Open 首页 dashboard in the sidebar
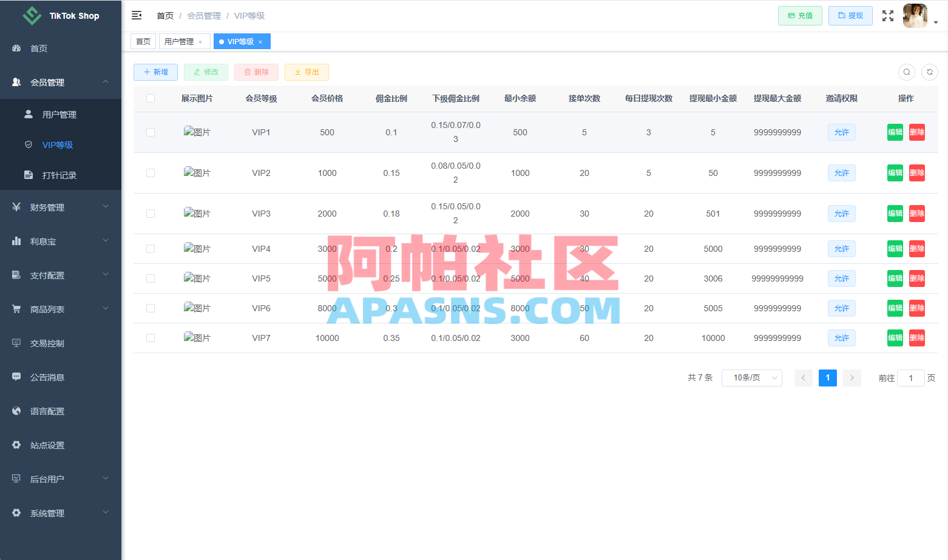 pyautogui.click(x=61, y=49)
